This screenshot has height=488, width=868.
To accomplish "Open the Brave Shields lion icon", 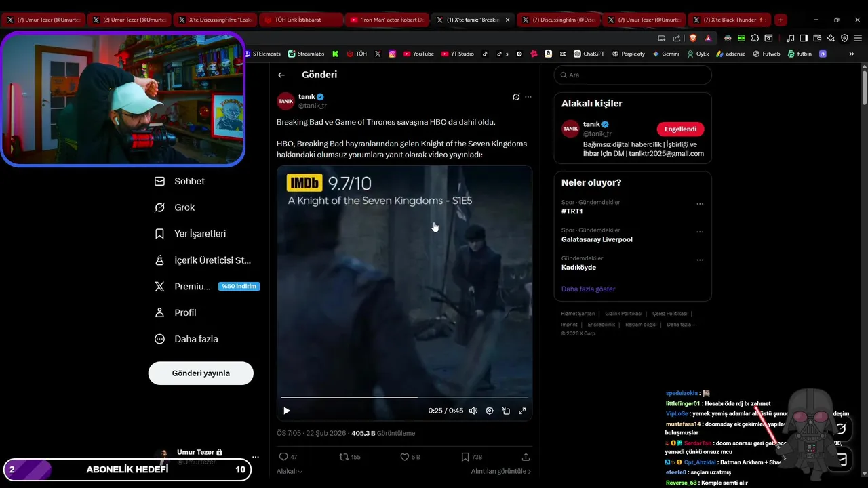I will (692, 38).
